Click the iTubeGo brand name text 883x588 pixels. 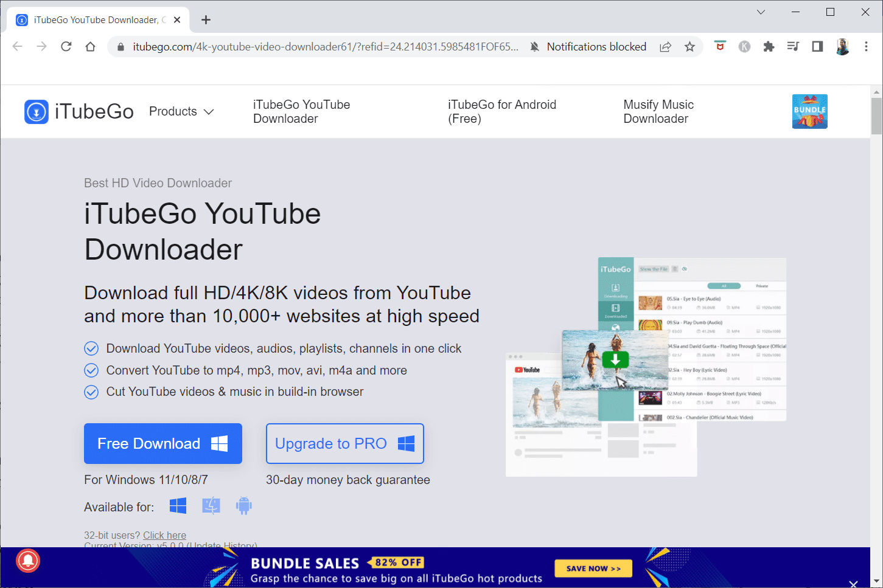(94, 112)
